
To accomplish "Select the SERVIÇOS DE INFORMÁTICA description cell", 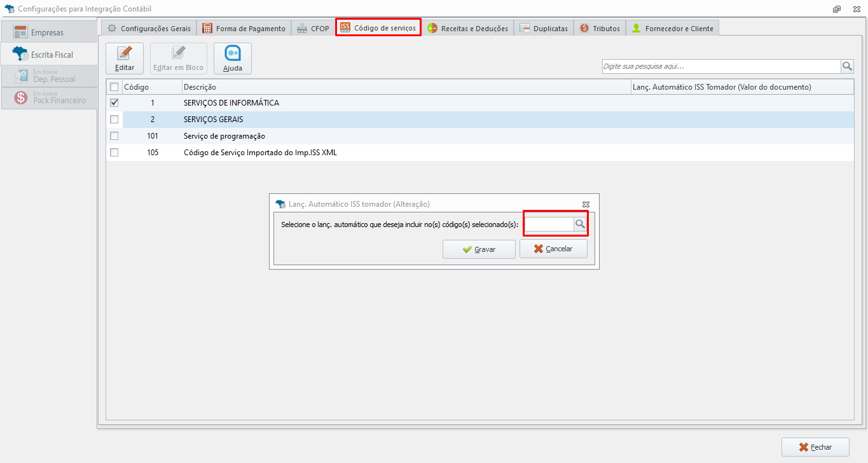I will coord(406,102).
